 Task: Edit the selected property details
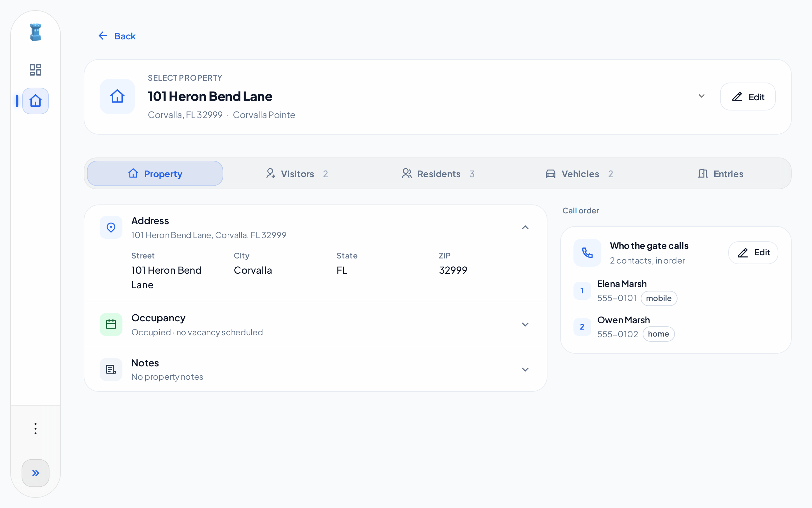748,97
